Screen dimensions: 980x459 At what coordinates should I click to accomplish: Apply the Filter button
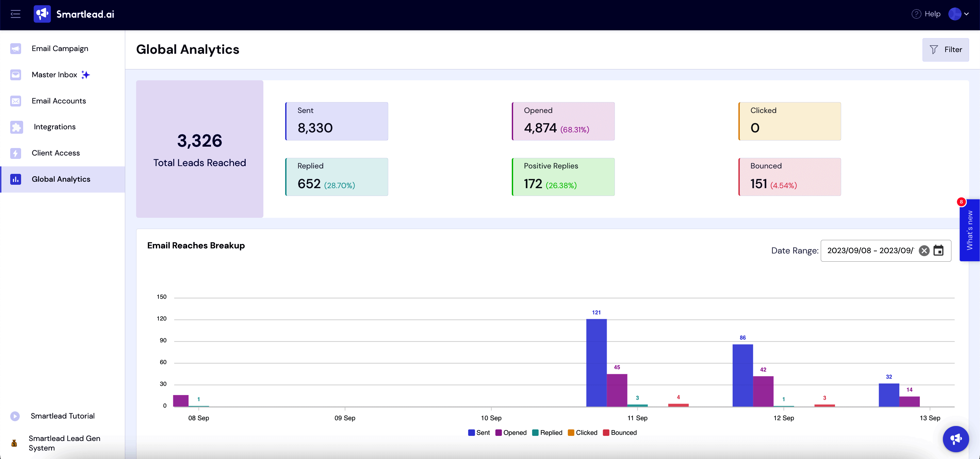coord(946,49)
